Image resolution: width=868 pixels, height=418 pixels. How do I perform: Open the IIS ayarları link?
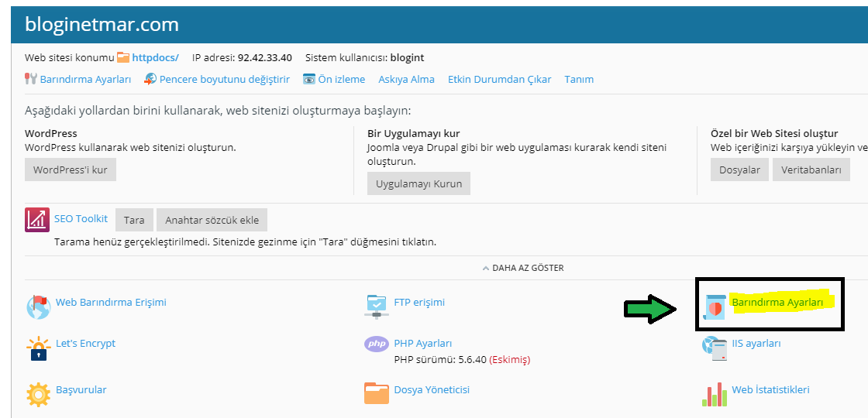756,344
